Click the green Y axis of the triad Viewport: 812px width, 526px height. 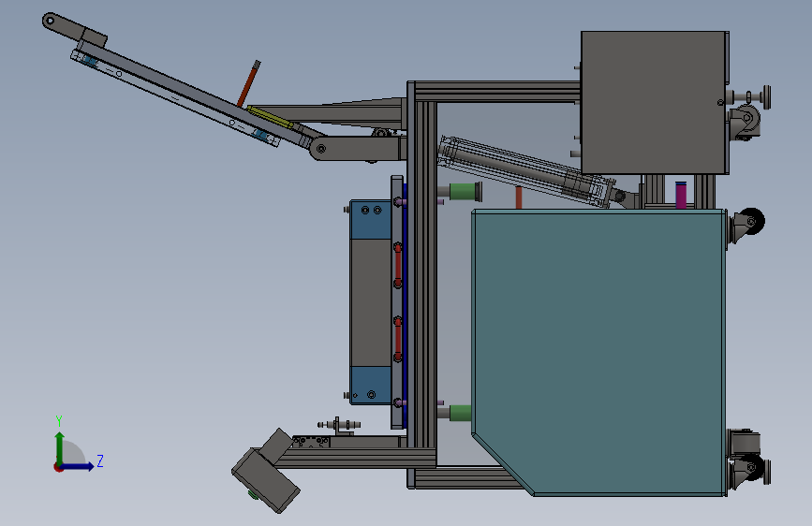(x=60, y=446)
